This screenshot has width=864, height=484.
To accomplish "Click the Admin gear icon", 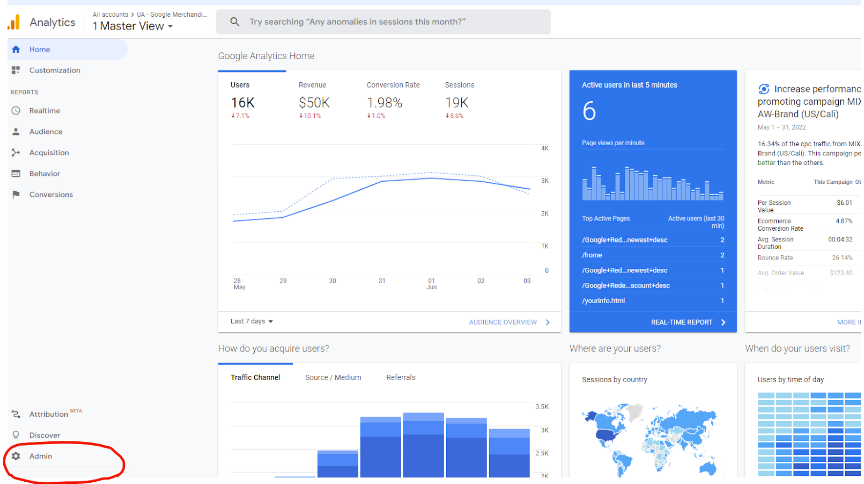I will click(16, 456).
